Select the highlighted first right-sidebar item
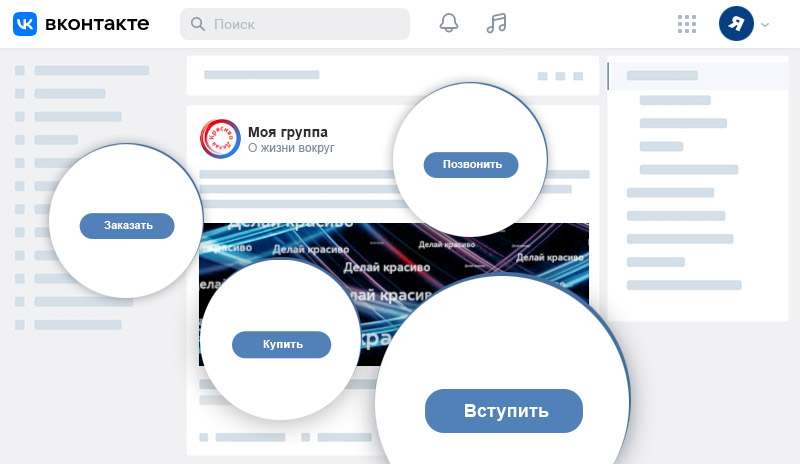 (x=698, y=76)
